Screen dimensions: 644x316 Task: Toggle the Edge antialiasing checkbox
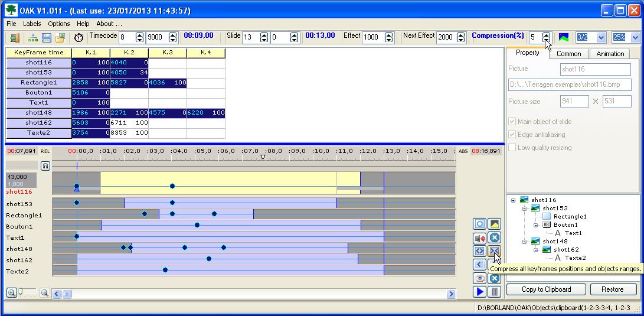tap(512, 135)
